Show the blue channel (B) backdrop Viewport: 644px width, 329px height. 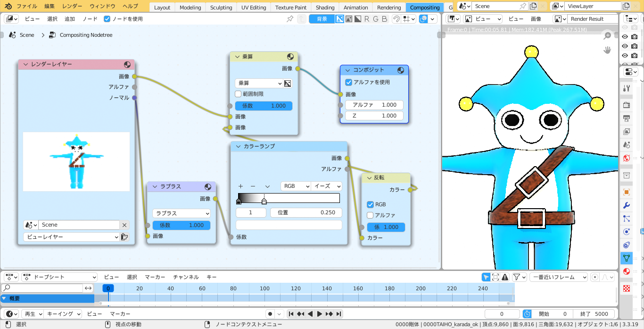point(385,19)
